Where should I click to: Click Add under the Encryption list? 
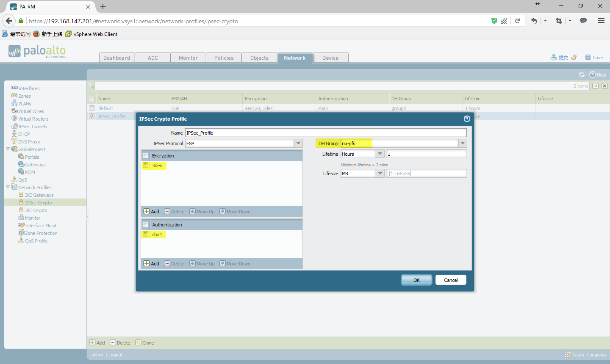(x=152, y=212)
